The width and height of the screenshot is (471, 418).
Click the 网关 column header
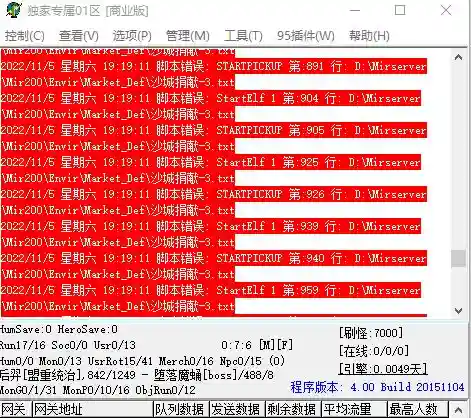click(15, 409)
